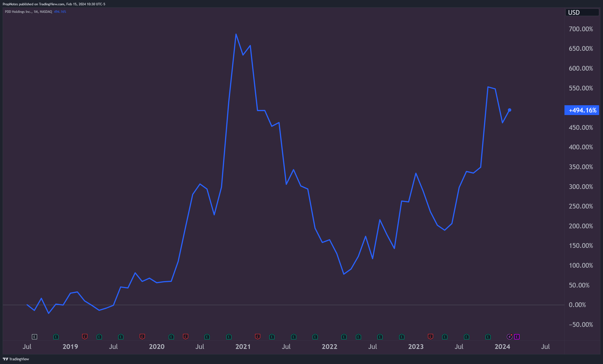Click the 450.00% axis label
The width and height of the screenshot is (603, 364).
581,128
